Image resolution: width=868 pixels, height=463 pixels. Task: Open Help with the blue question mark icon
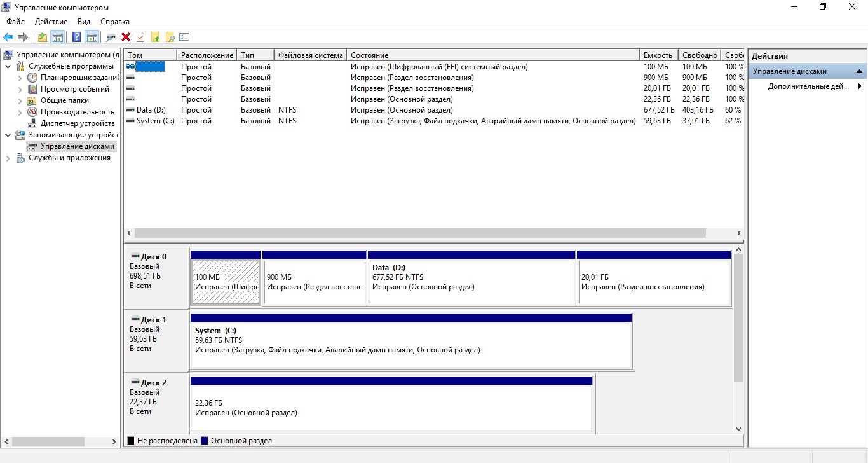[76, 37]
